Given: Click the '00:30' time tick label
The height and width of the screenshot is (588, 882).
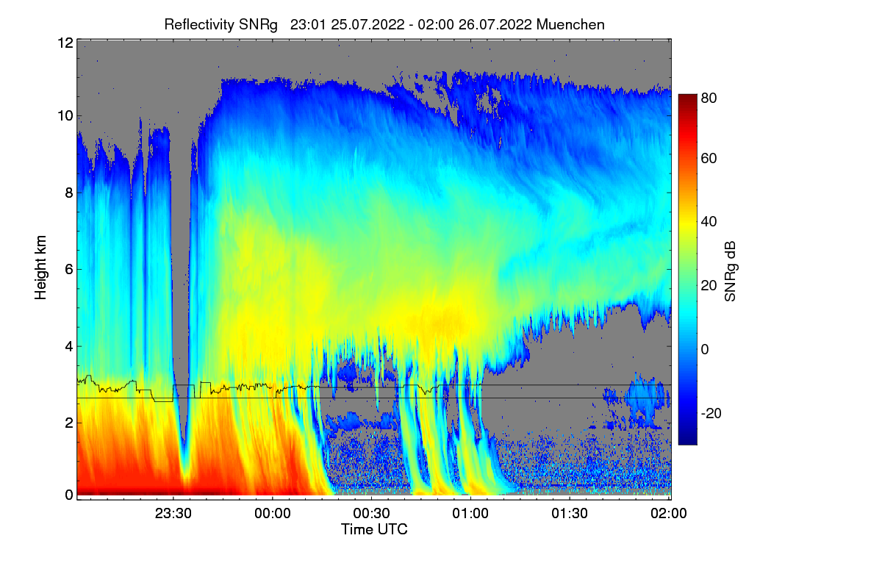Looking at the screenshot, I should tap(371, 514).
